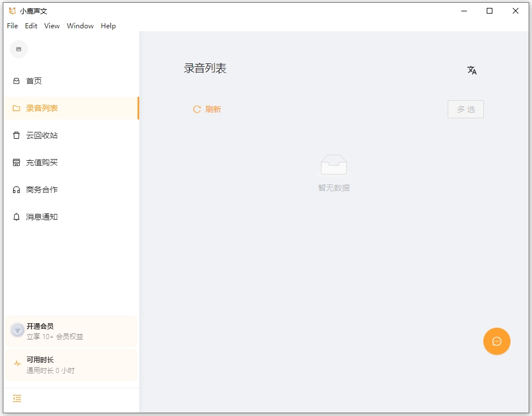Open the File menu
Image resolution: width=532 pixels, height=416 pixels.
point(11,25)
